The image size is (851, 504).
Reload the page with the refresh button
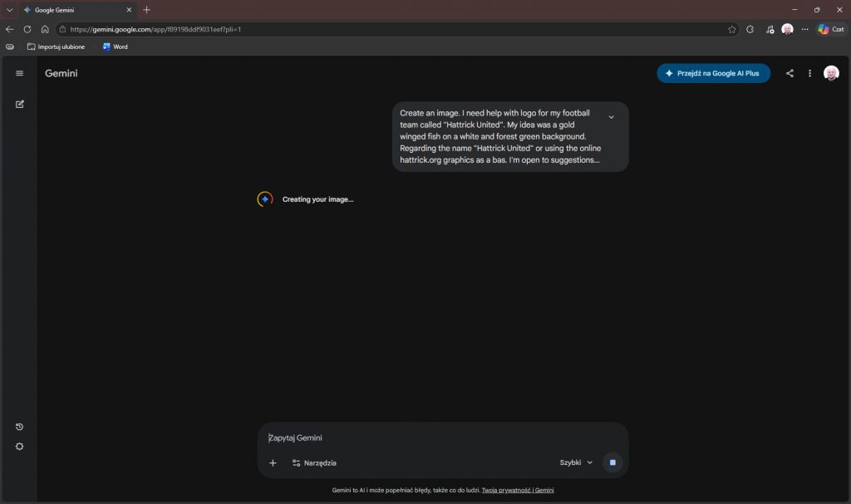(27, 29)
